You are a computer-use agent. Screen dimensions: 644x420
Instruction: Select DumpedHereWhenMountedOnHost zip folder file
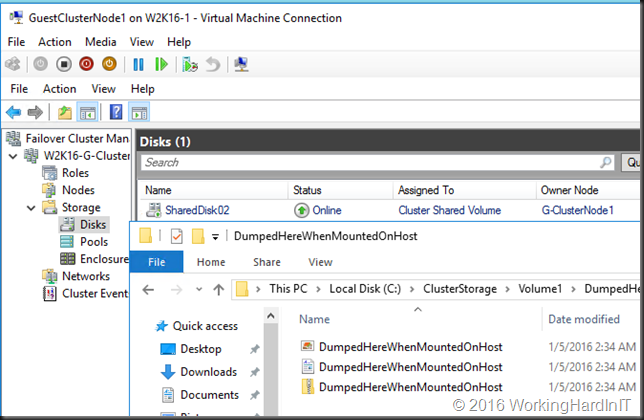[410, 387]
